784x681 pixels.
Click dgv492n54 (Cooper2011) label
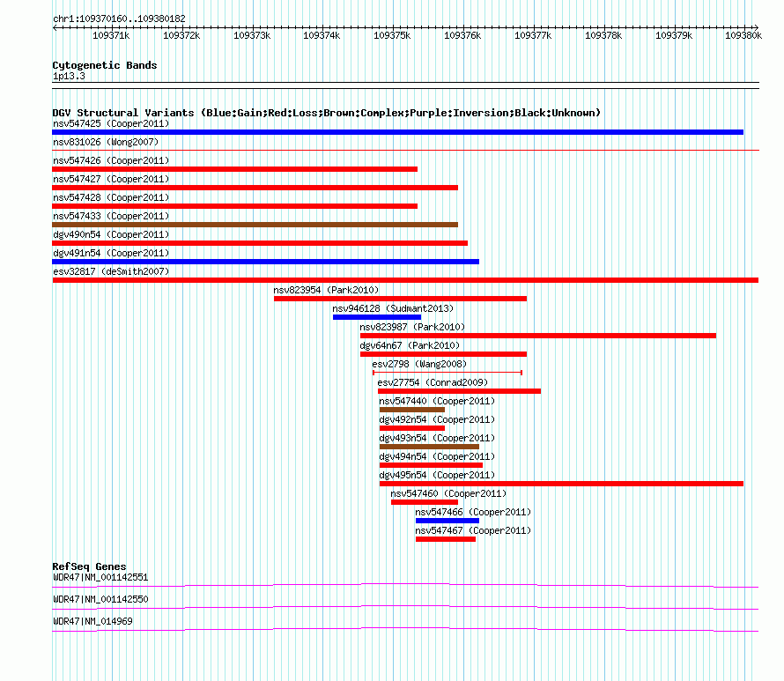point(437,419)
